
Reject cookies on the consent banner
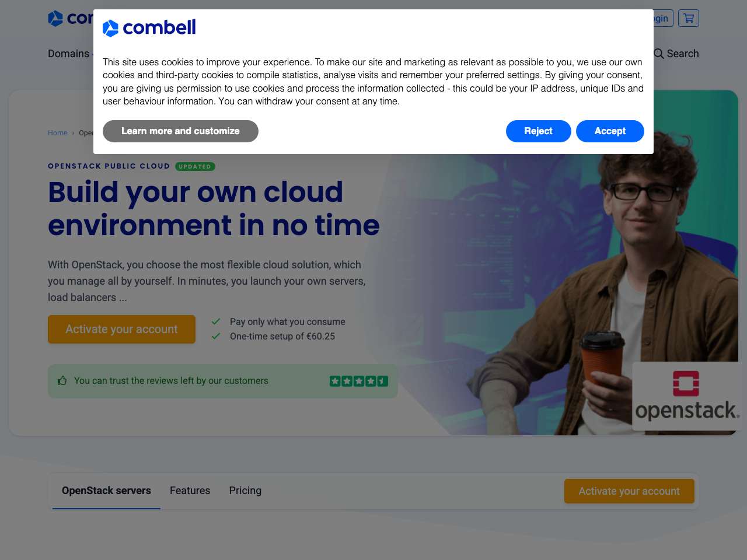coord(538,131)
